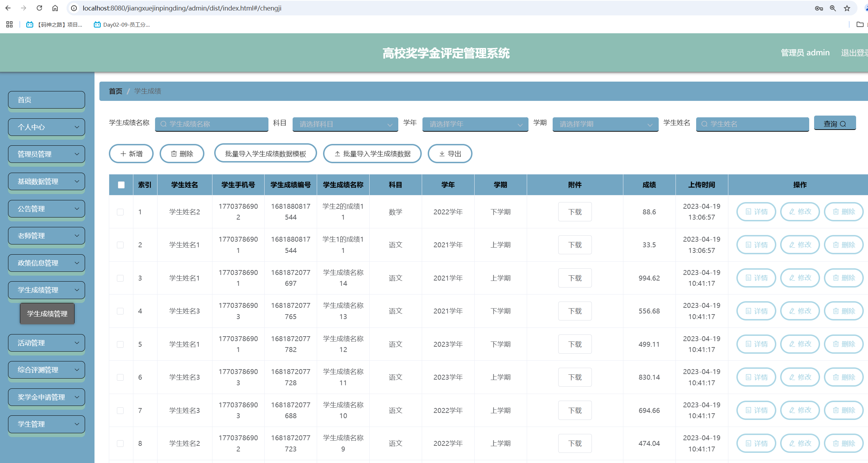
Task: Check the checkbox for row 6
Action: 120,377
